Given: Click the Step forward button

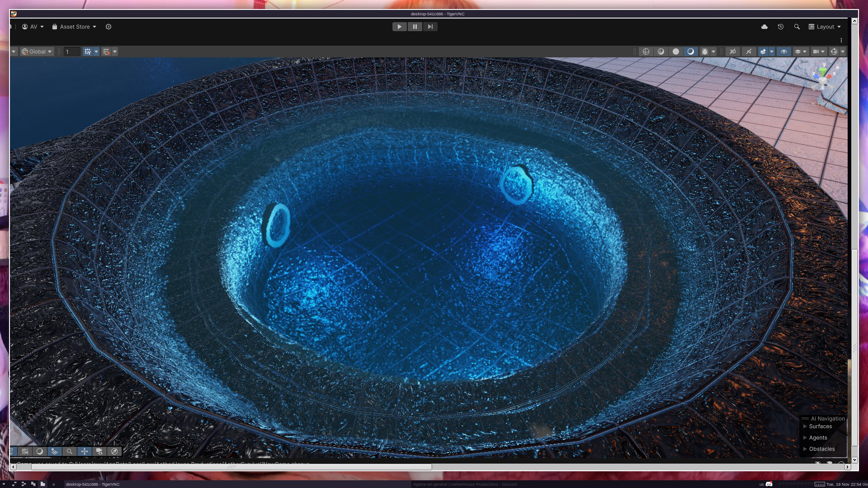Looking at the screenshot, I should [x=430, y=27].
